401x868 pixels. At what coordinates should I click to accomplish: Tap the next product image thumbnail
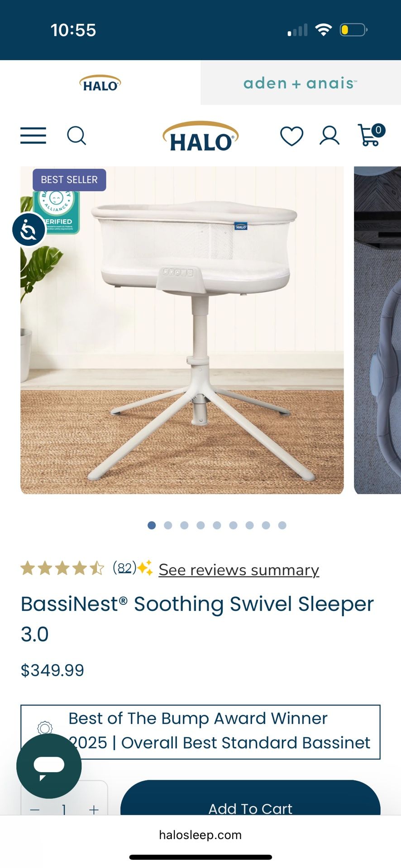pos(377,330)
